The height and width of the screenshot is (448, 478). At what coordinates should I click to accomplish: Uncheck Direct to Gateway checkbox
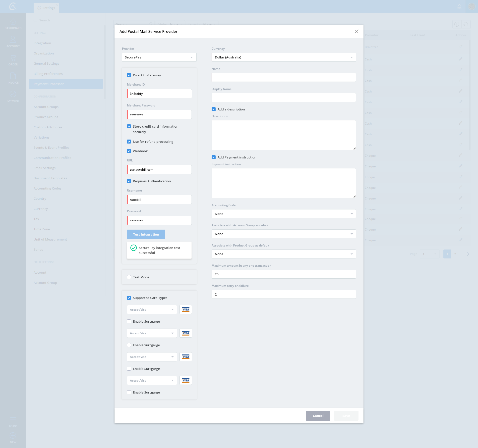129,75
